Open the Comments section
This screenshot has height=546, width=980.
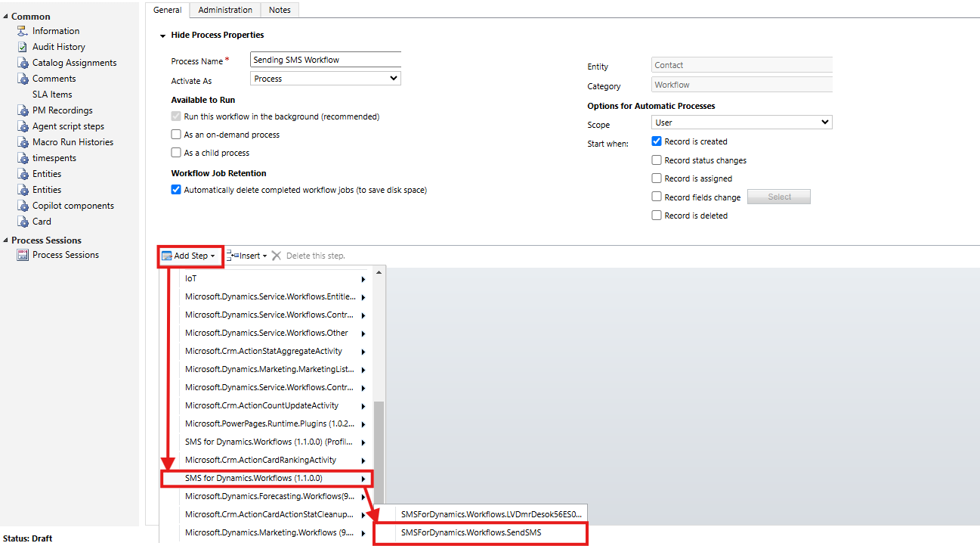(54, 78)
